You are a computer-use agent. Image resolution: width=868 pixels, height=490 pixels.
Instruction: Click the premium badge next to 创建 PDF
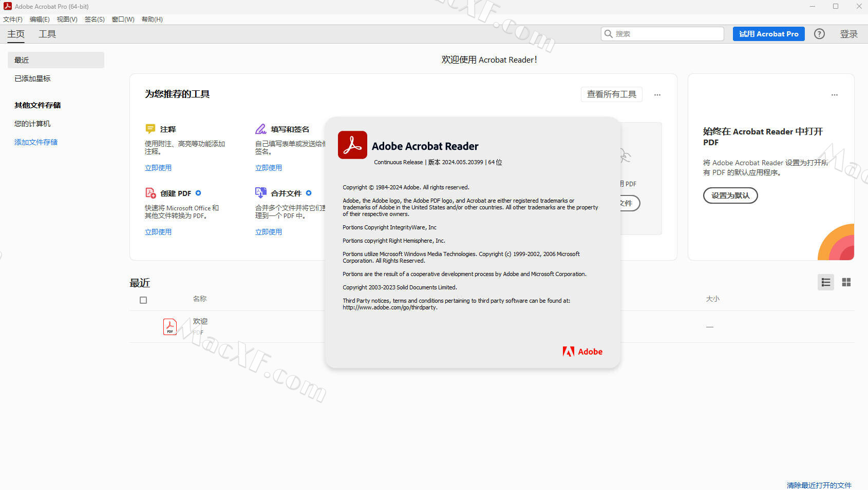coord(198,193)
